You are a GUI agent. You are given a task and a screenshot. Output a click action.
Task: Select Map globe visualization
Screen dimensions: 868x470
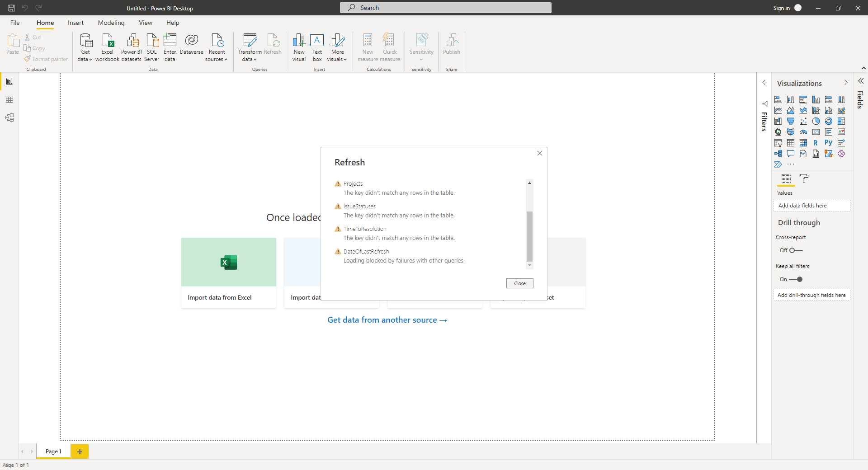pyautogui.click(x=778, y=132)
